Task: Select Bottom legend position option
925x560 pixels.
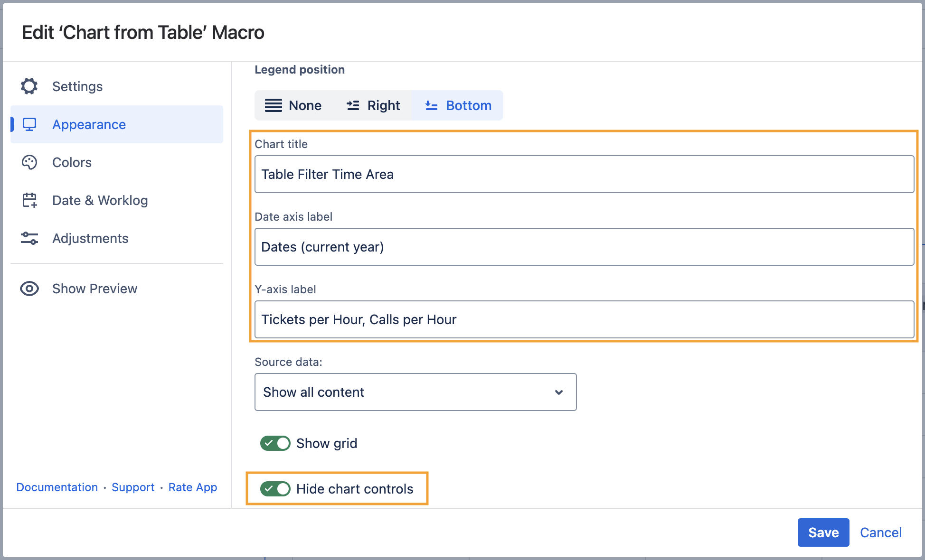Action: click(x=458, y=105)
